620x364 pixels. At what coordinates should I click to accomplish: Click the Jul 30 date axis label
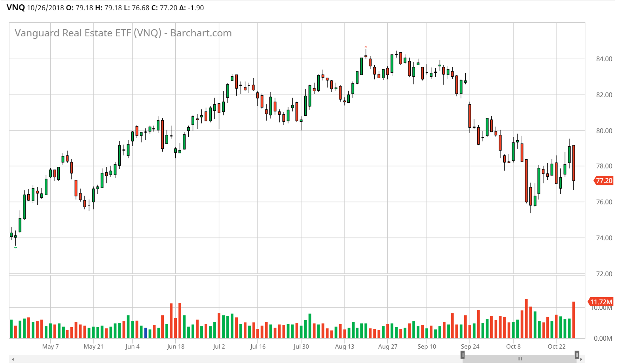(301, 347)
